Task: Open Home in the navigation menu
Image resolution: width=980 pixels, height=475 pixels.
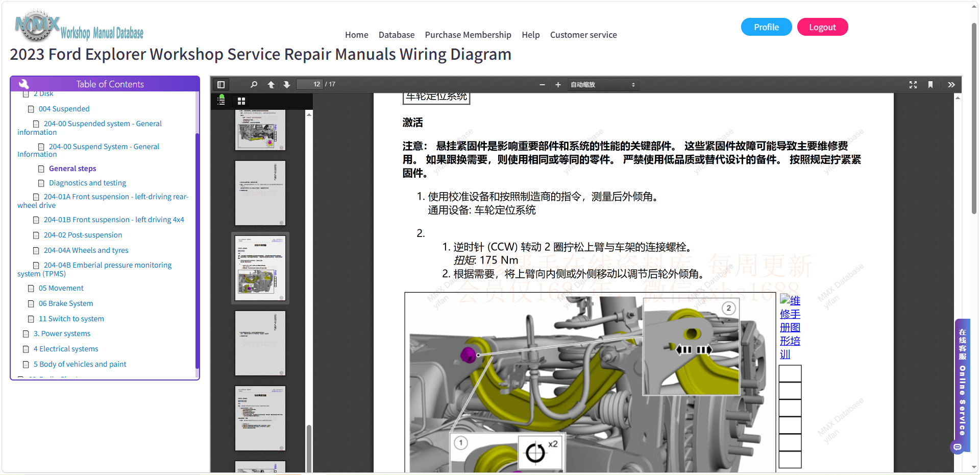Action: [356, 35]
